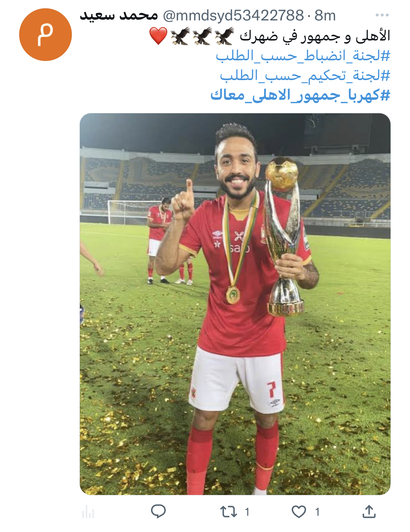Open the attached player photo
This screenshot has width=410, height=532.
(x=235, y=304)
